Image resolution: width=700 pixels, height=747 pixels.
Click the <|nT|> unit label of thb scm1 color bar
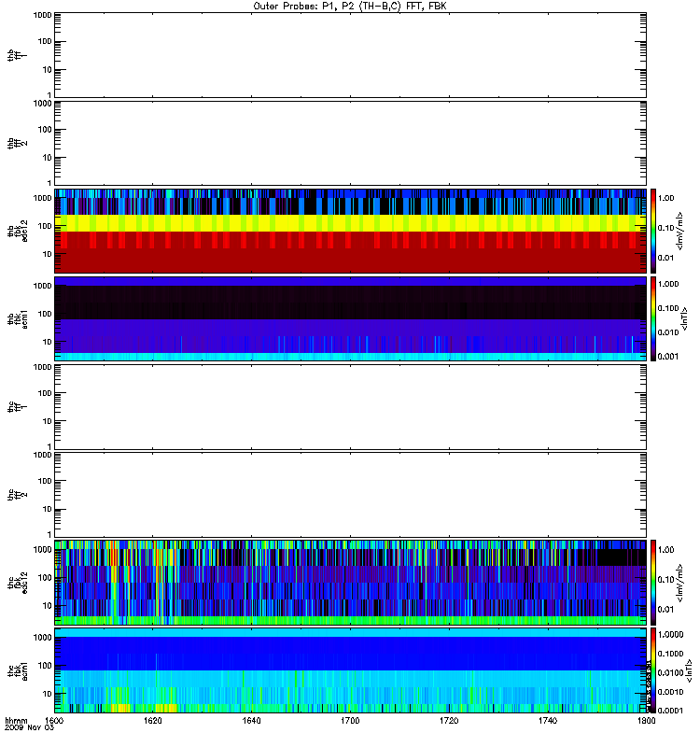point(685,318)
